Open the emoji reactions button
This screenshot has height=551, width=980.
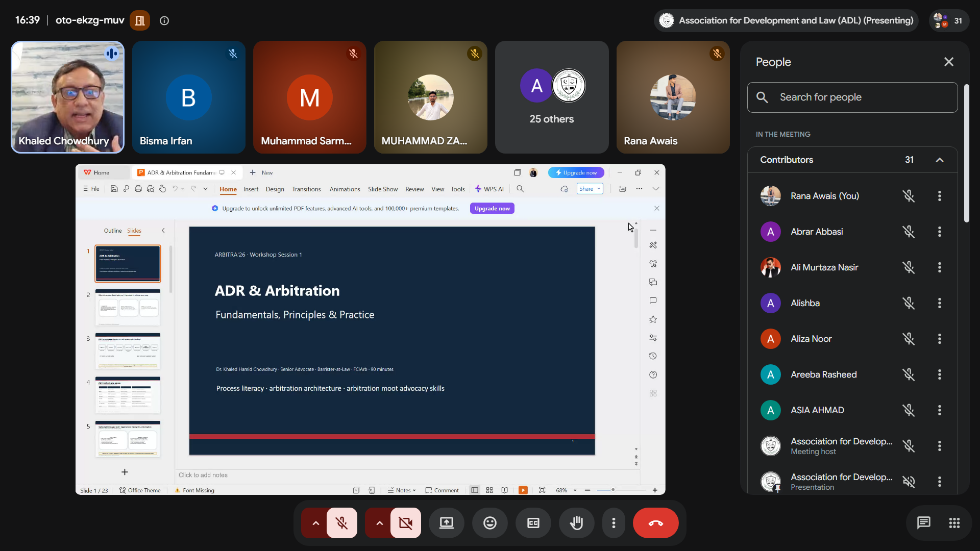[490, 523]
